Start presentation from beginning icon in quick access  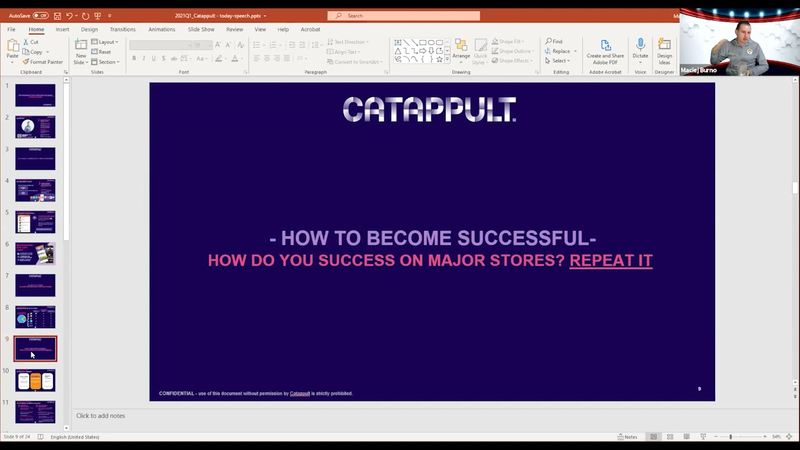[x=97, y=16]
